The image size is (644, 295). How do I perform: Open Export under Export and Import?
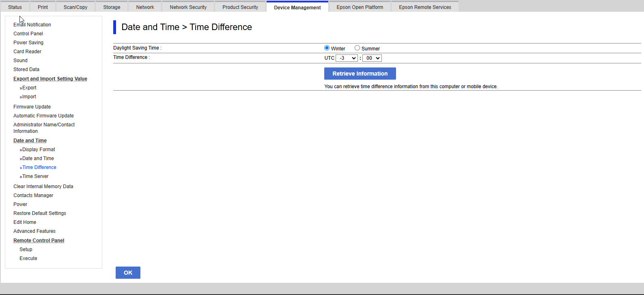click(x=29, y=88)
